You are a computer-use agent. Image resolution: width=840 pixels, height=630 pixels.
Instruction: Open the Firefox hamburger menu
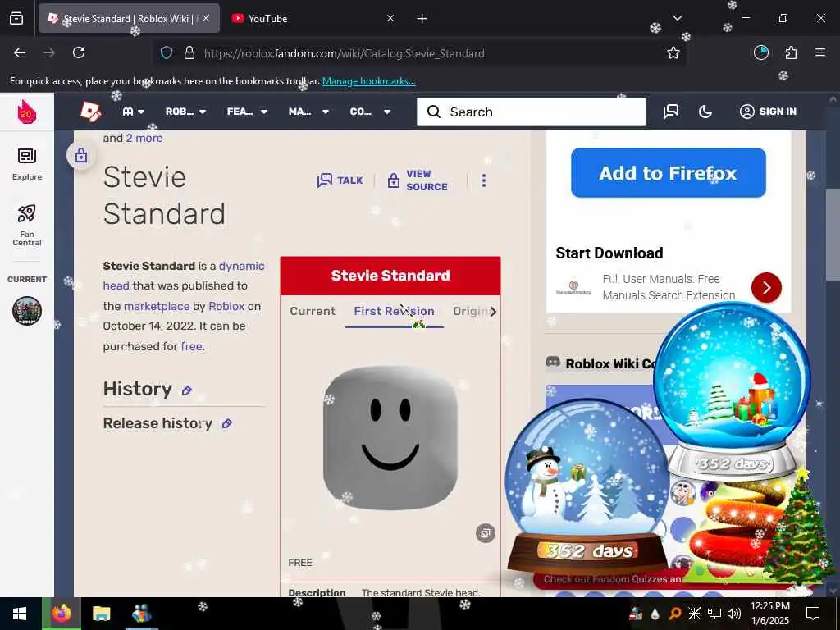click(820, 52)
